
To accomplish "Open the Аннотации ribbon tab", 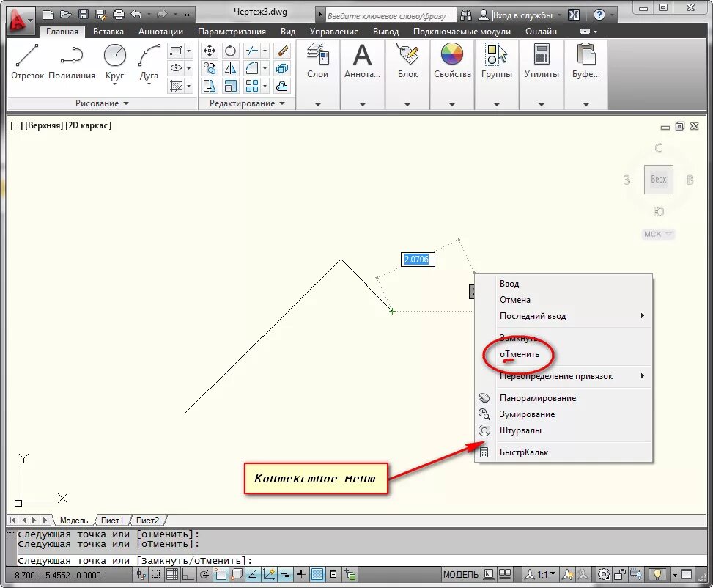I will (x=160, y=32).
